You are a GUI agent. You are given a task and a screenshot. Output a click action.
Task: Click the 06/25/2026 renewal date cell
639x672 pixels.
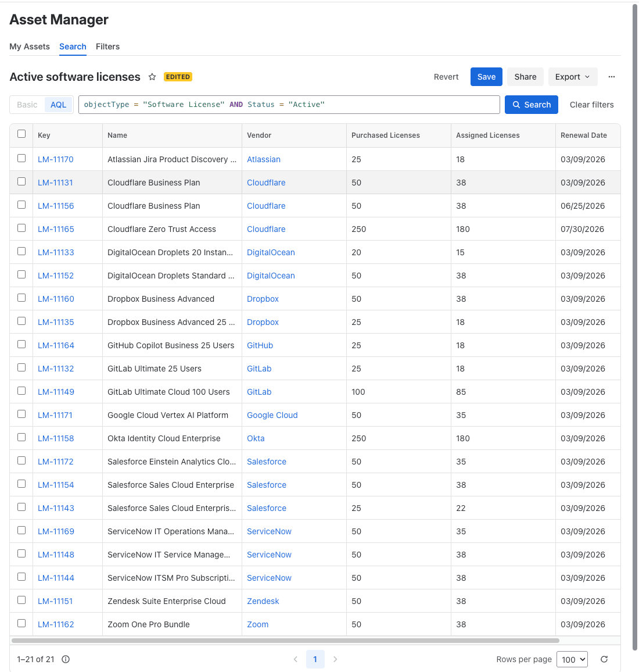coord(583,206)
